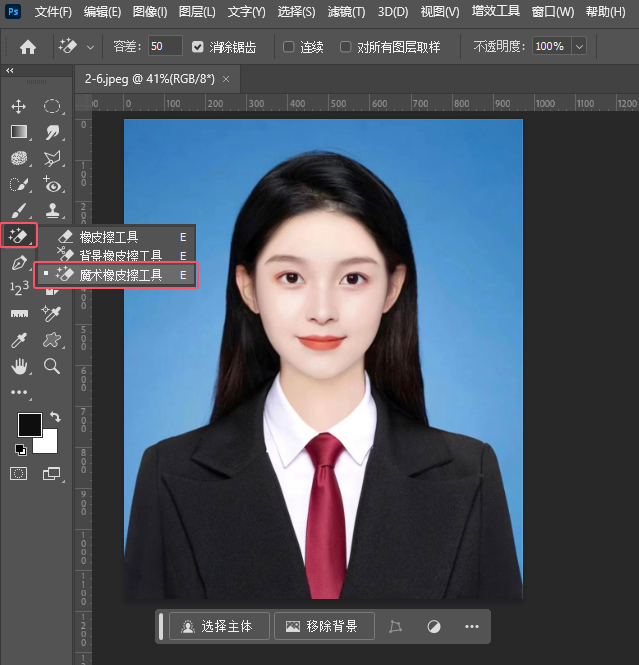Click the mask circle icon in contextual bar

click(433, 626)
